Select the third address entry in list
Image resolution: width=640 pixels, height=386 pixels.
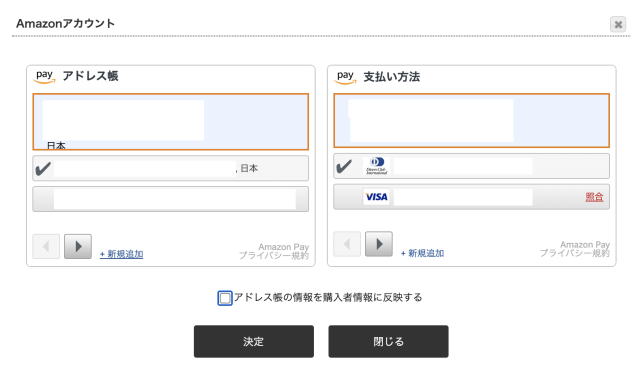pyautogui.click(x=171, y=199)
